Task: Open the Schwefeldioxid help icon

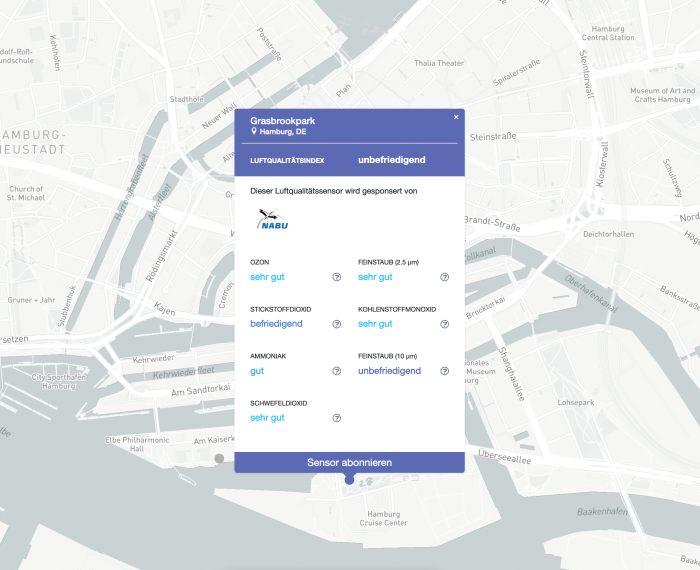Action: (337, 418)
